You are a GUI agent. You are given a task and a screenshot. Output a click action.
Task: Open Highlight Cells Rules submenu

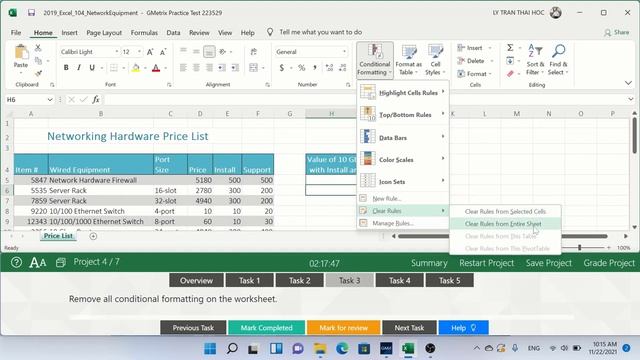click(402, 92)
